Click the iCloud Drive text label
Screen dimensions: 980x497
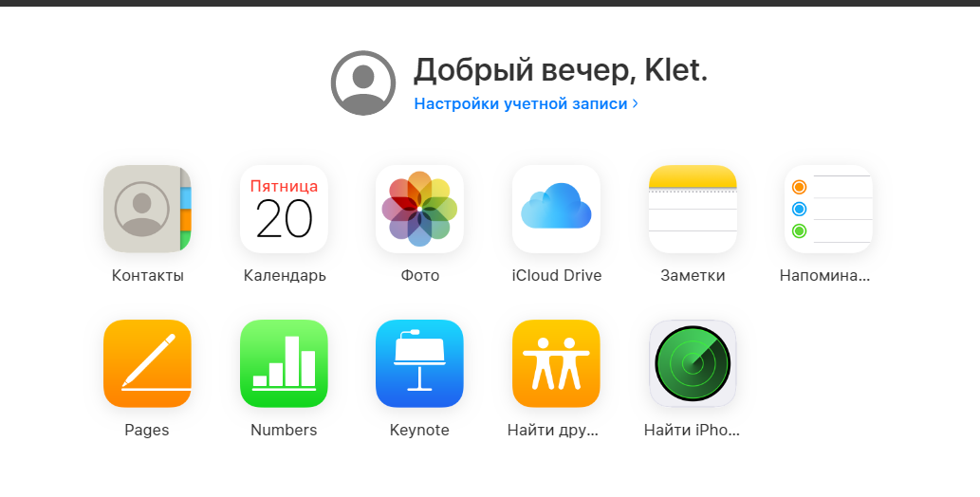(557, 276)
